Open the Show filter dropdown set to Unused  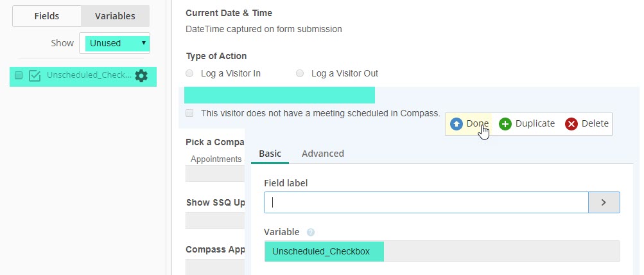point(117,44)
